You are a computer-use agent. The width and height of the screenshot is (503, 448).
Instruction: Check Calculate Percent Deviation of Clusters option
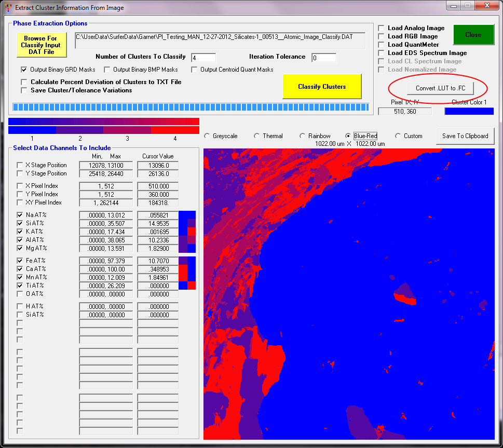pos(24,82)
